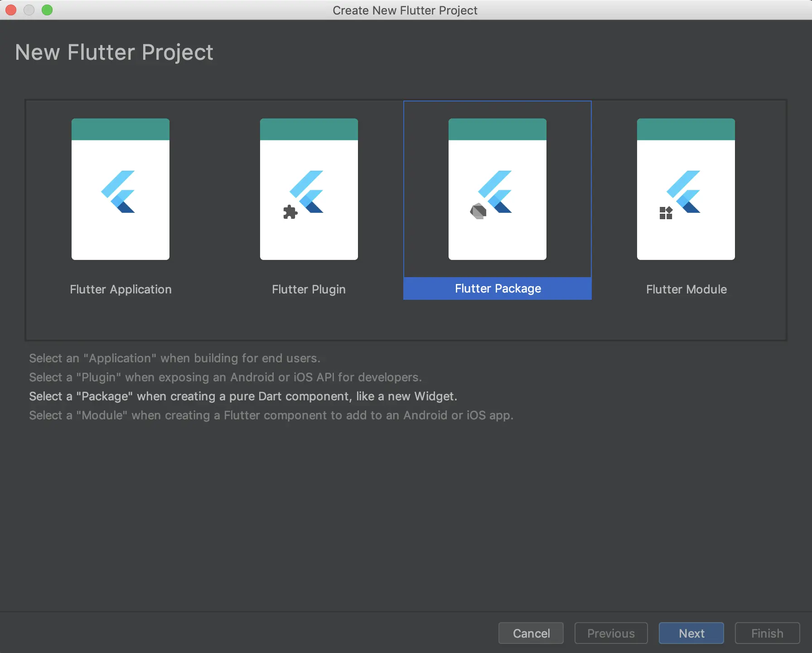The width and height of the screenshot is (812, 653).
Task: Click the highlighted Flutter Package label
Action: pyautogui.click(x=498, y=288)
